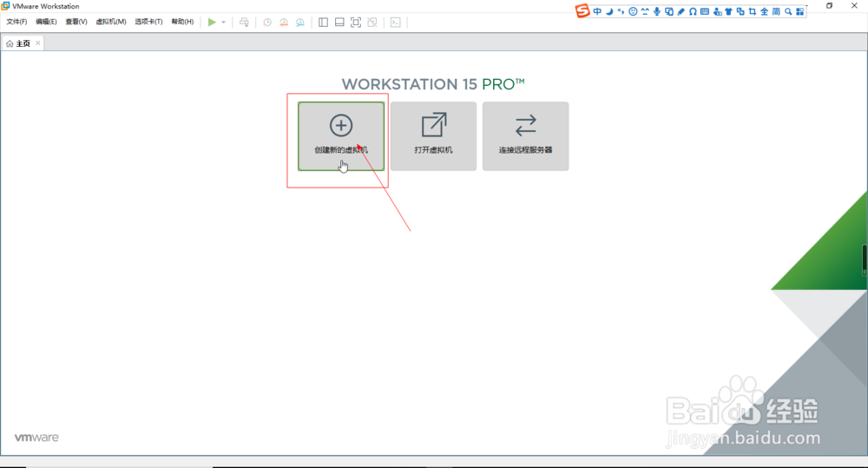Open the 选项卡(T) menu
The image size is (868, 468).
[x=148, y=22]
